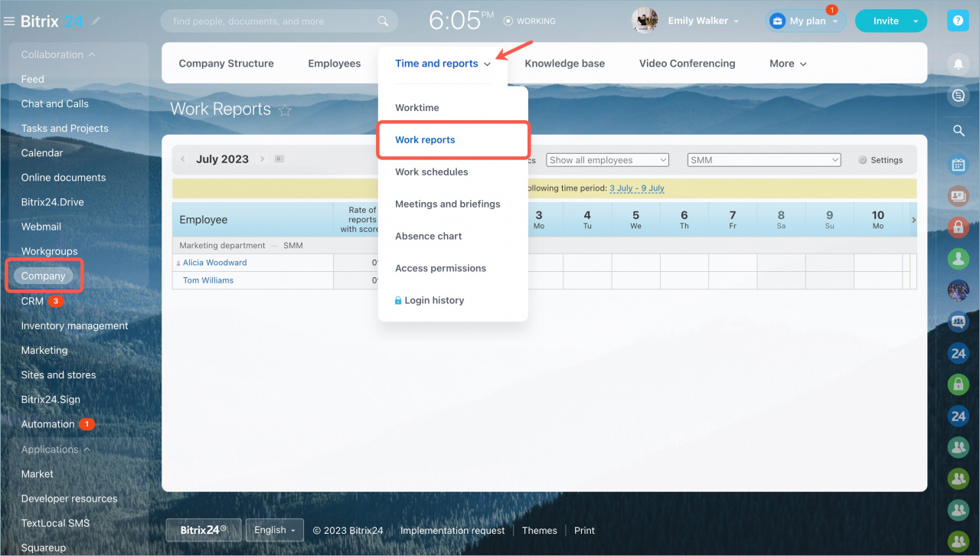Open CRM in the left sidebar
Viewport: 980px width, 556px height.
[32, 302]
